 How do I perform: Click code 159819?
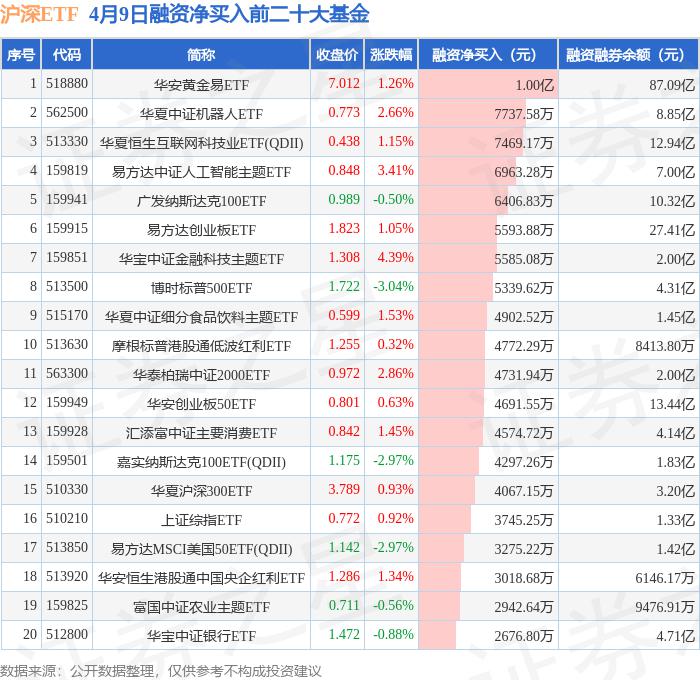(x=67, y=171)
